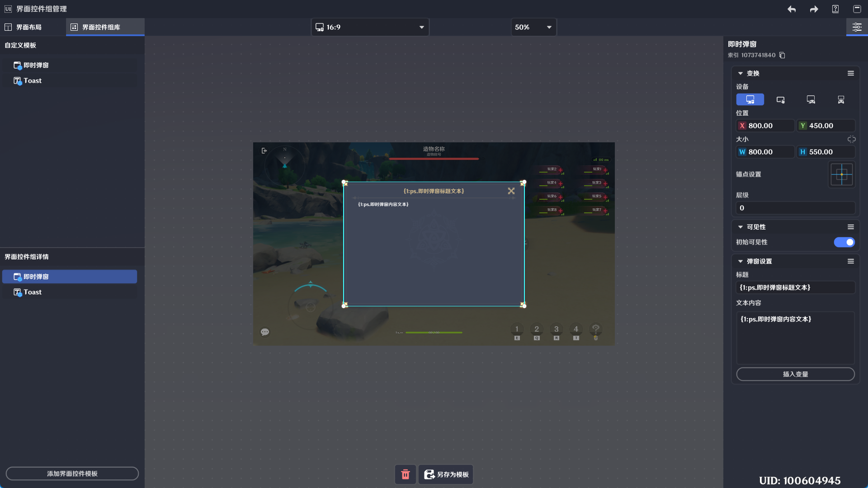This screenshot has height=488, width=868.
Task: Click the red trash delete icon
Action: (406, 474)
